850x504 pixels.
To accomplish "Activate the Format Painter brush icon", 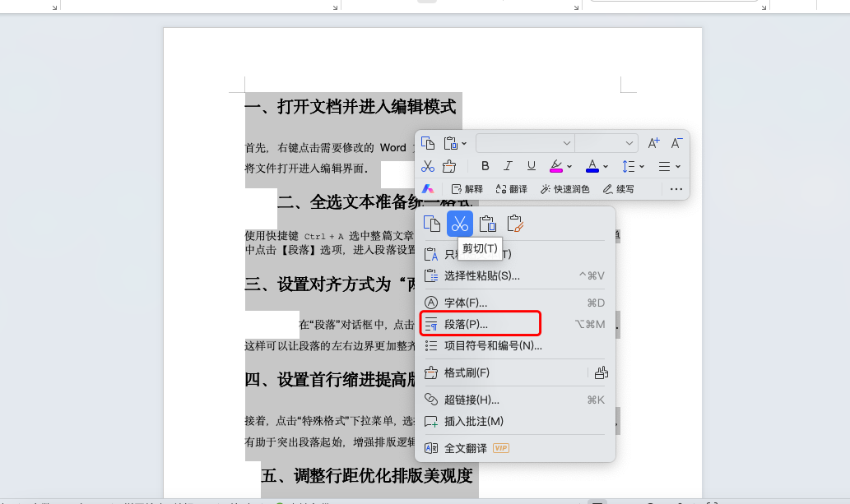I will click(450, 165).
